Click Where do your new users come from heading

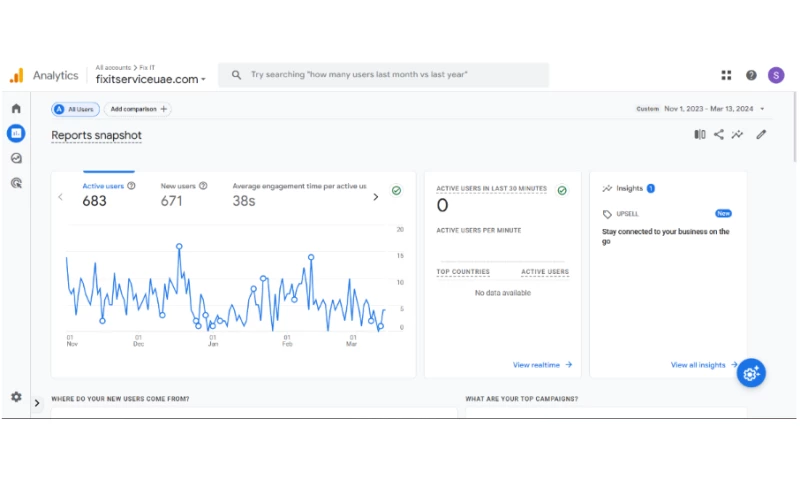[120, 399]
